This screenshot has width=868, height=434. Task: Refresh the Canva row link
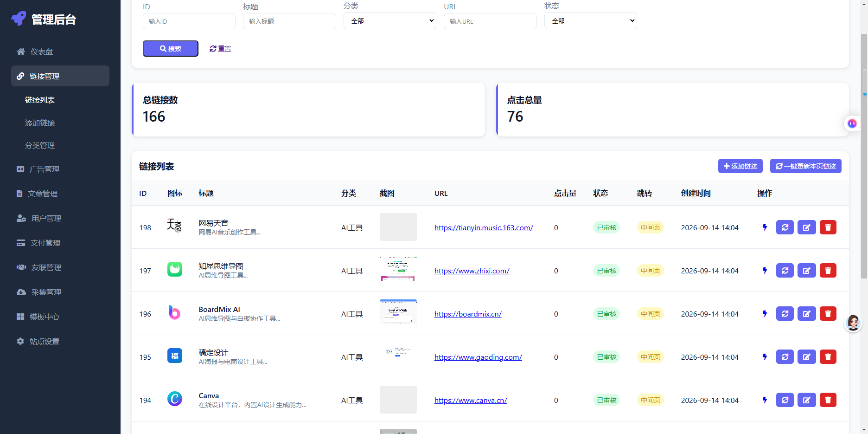click(x=785, y=400)
